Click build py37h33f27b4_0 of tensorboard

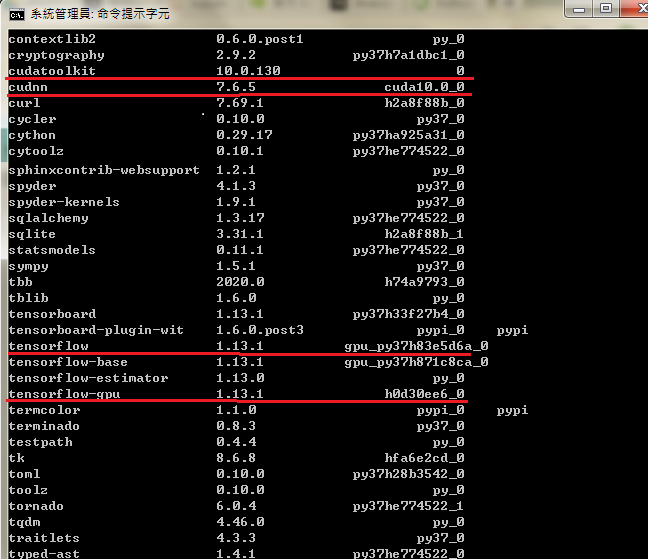(408, 314)
